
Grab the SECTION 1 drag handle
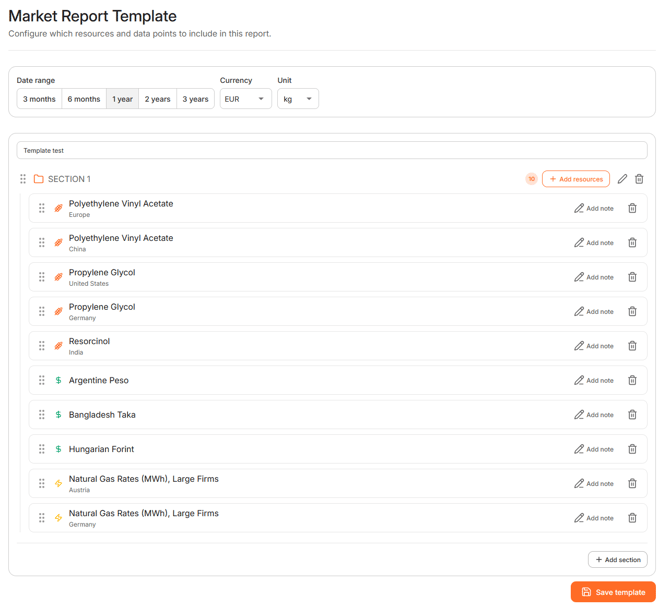(x=23, y=179)
